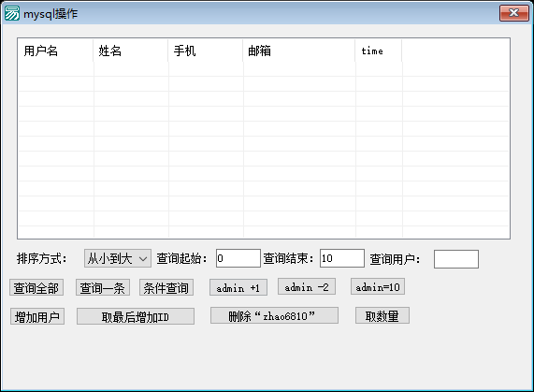Click the time column header
Screen dimensions: 534x392
click(379, 51)
